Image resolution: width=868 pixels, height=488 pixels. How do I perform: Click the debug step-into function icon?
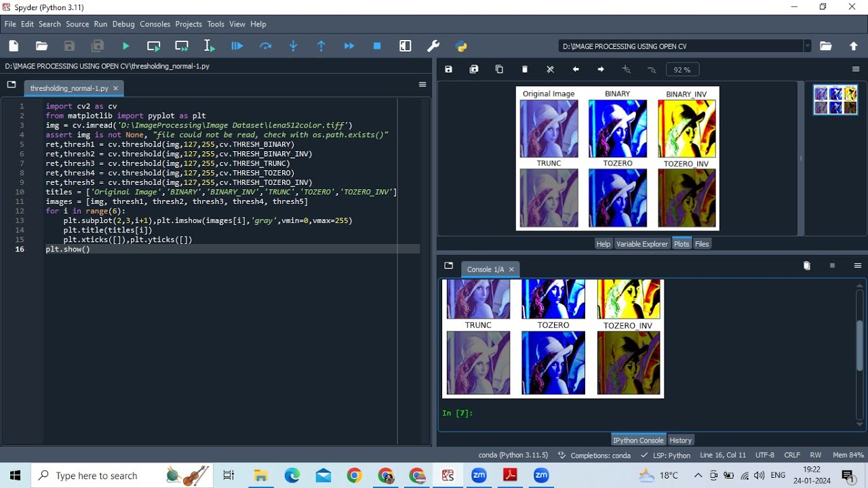pos(293,46)
